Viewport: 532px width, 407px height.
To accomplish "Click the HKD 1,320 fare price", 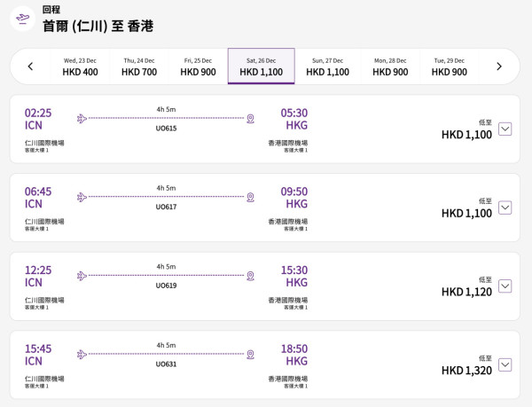I will pos(466,371).
